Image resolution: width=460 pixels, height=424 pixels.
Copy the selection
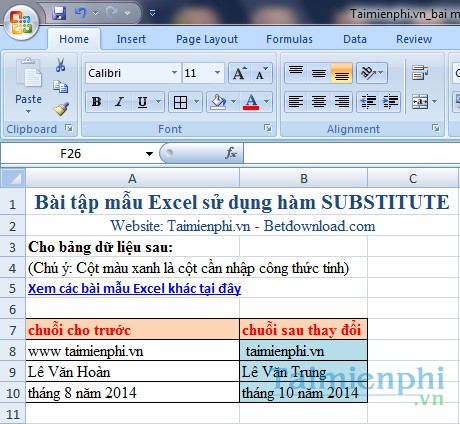61,87
